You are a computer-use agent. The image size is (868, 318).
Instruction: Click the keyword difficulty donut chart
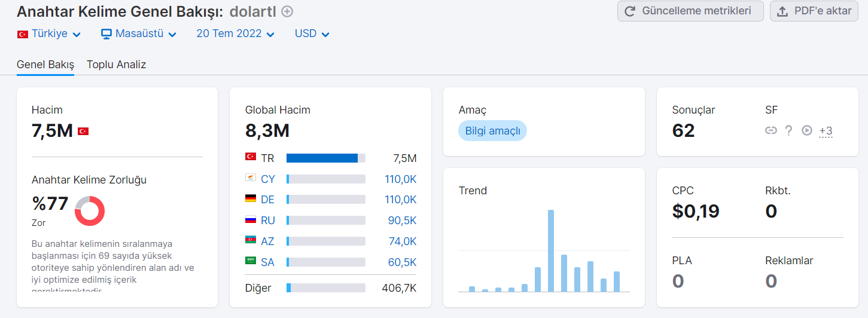[90, 210]
